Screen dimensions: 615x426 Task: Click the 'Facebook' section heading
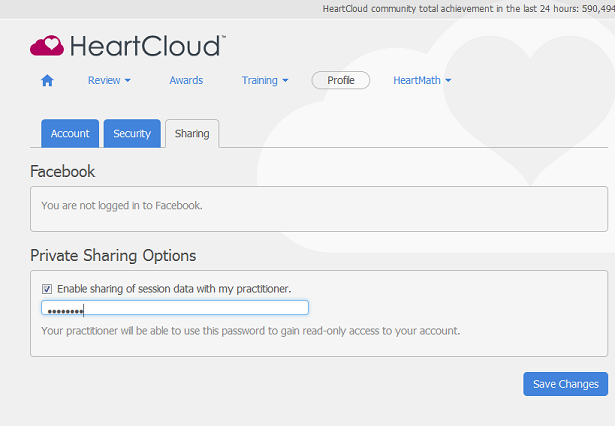pyautogui.click(x=62, y=172)
